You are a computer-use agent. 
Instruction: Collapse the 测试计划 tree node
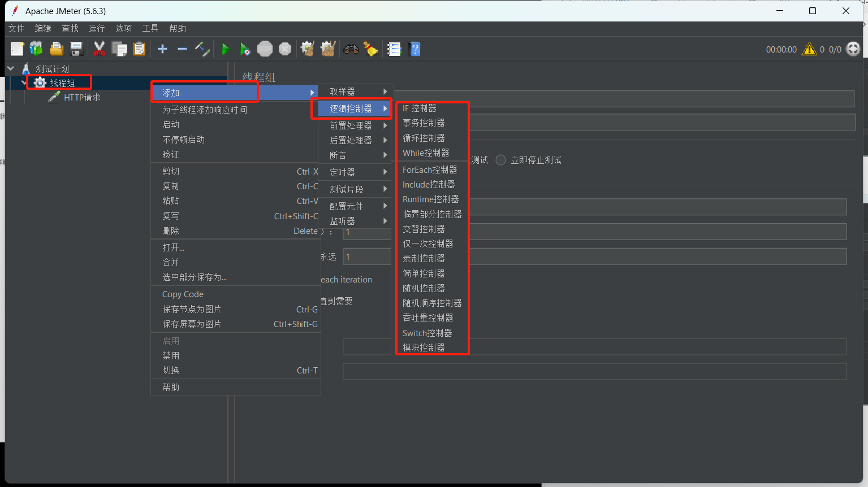10,68
